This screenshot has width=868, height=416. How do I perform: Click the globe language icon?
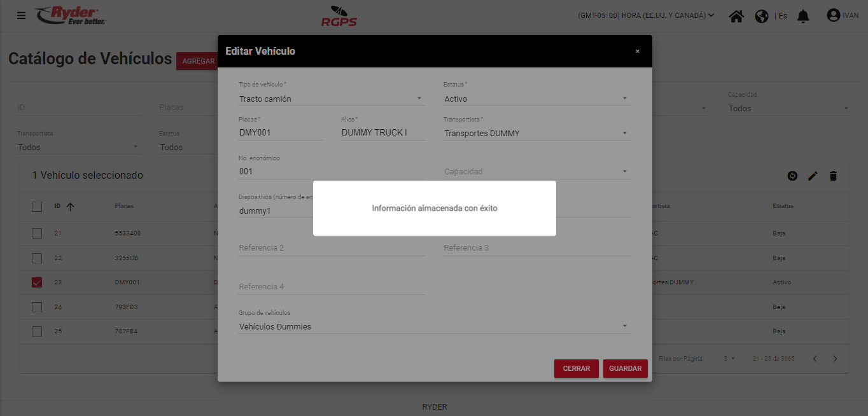(762, 16)
